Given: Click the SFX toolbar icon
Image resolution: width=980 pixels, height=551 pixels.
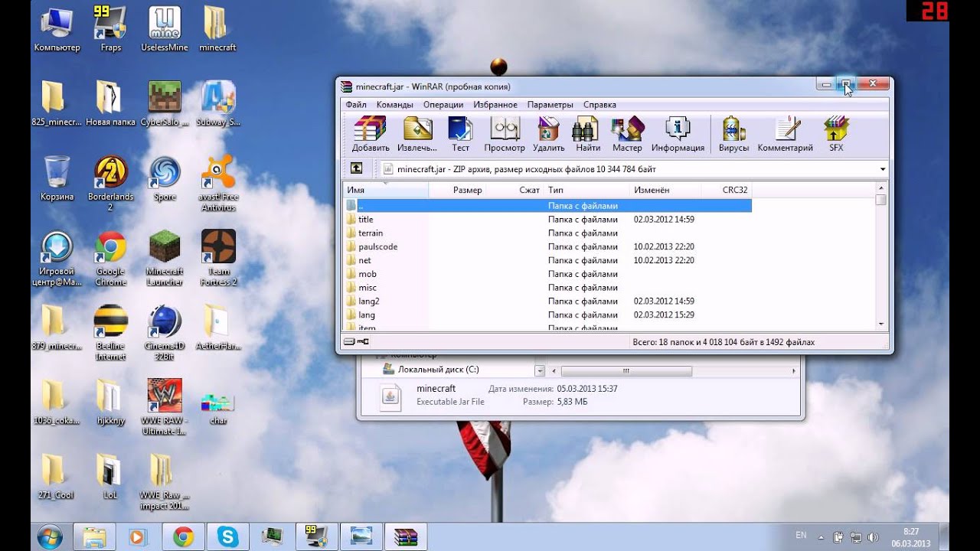Looking at the screenshot, I should tap(836, 134).
